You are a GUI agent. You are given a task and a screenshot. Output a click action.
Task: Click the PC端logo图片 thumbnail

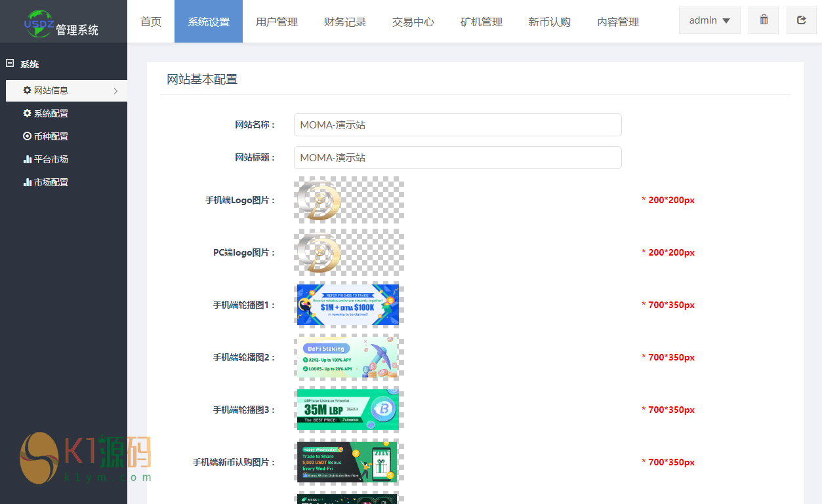(x=349, y=252)
